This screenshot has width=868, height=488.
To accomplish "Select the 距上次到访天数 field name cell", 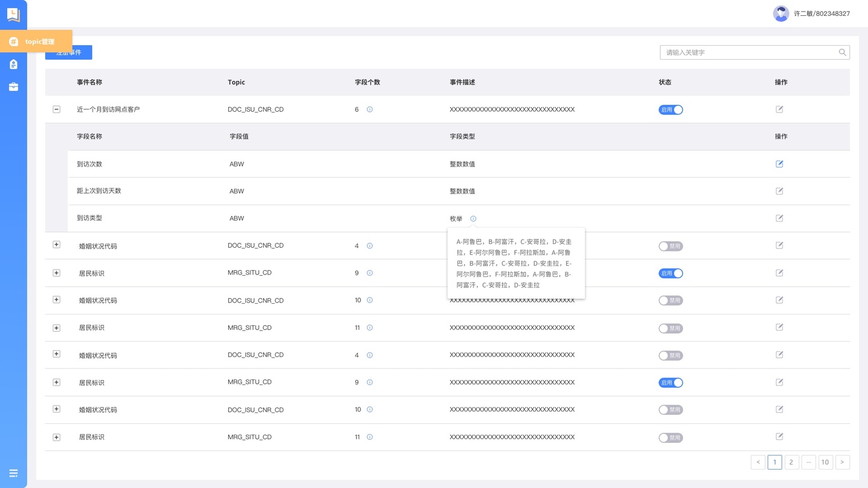I will [99, 191].
